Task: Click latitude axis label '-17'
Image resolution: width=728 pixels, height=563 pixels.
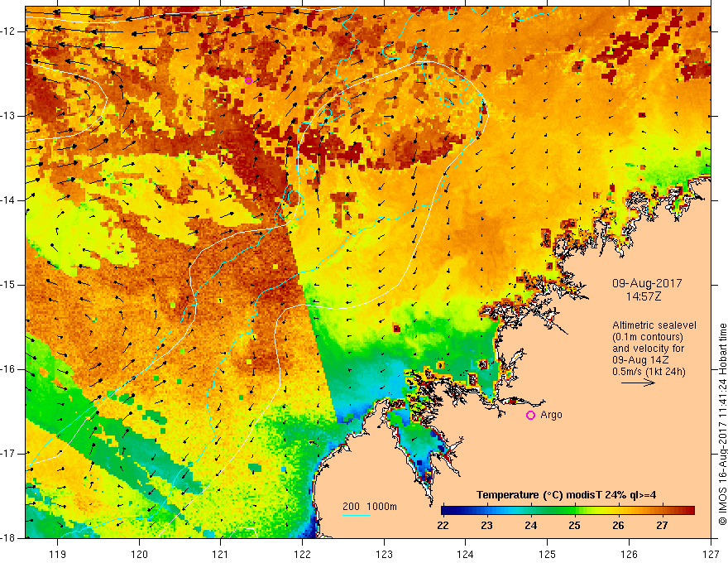Action: point(8,454)
